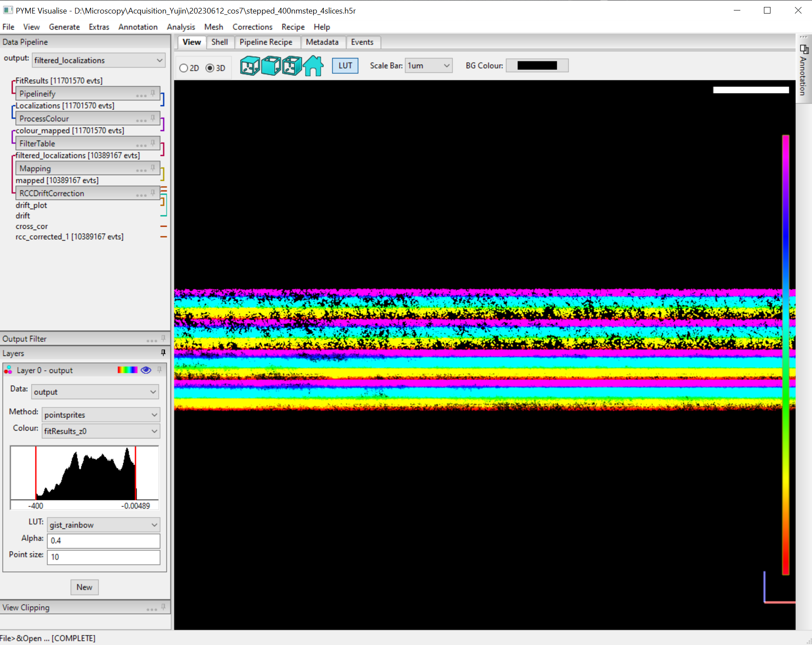The image size is (812, 645).
Task: Pin the FilterTable module
Action: (x=153, y=142)
